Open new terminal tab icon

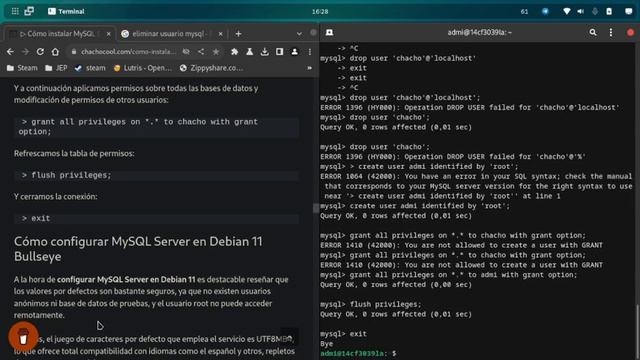[x=329, y=33]
